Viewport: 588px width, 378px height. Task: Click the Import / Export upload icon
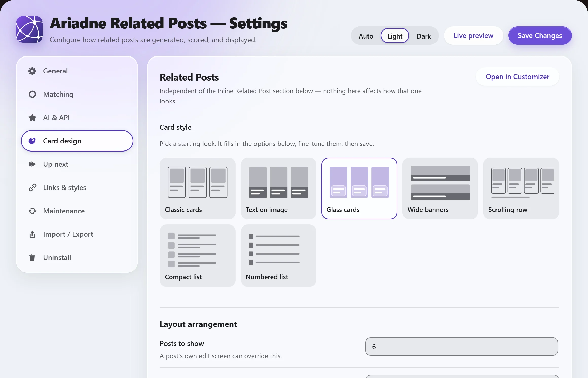click(x=32, y=234)
